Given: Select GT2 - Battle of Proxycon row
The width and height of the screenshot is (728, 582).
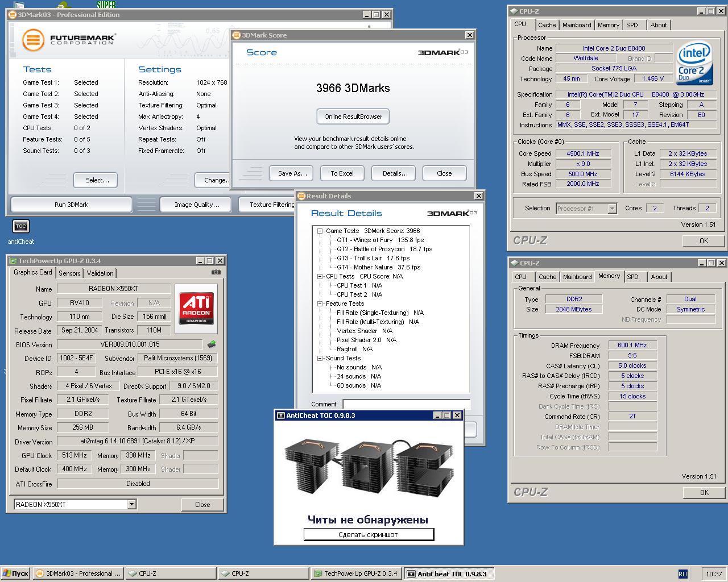Looking at the screenshot, I should click(384, 249).
